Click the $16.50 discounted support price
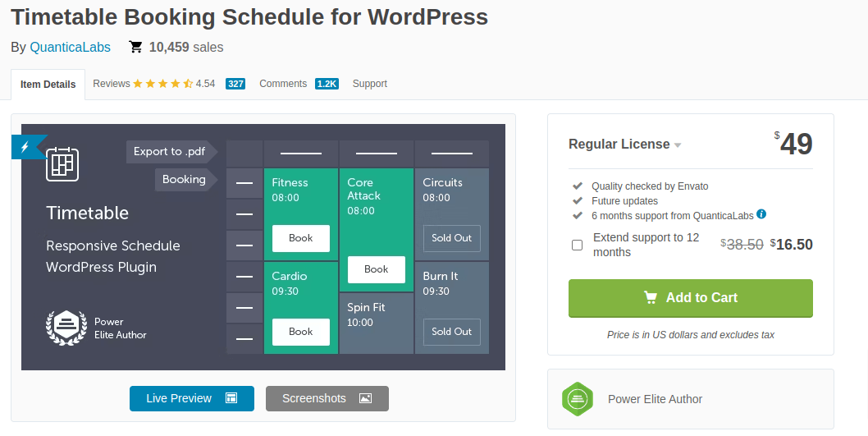868x436 pixels. [791, 245]
